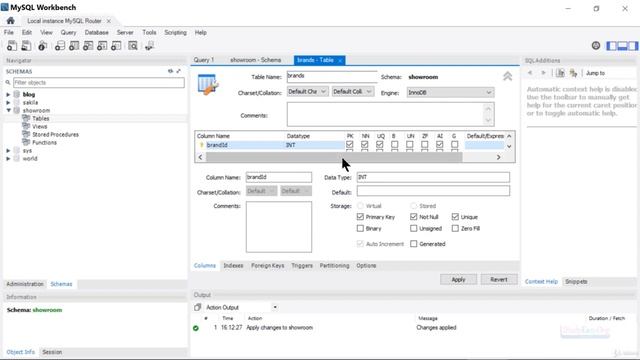
Task: Click the columns grid horizontal scrollbar
Action: point(334,157)
